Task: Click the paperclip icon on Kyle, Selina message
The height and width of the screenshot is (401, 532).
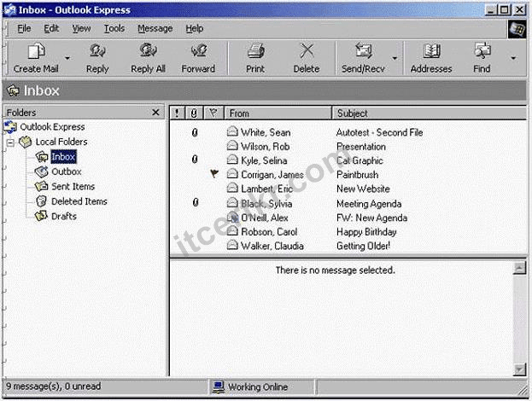Action: click(195, 159)
